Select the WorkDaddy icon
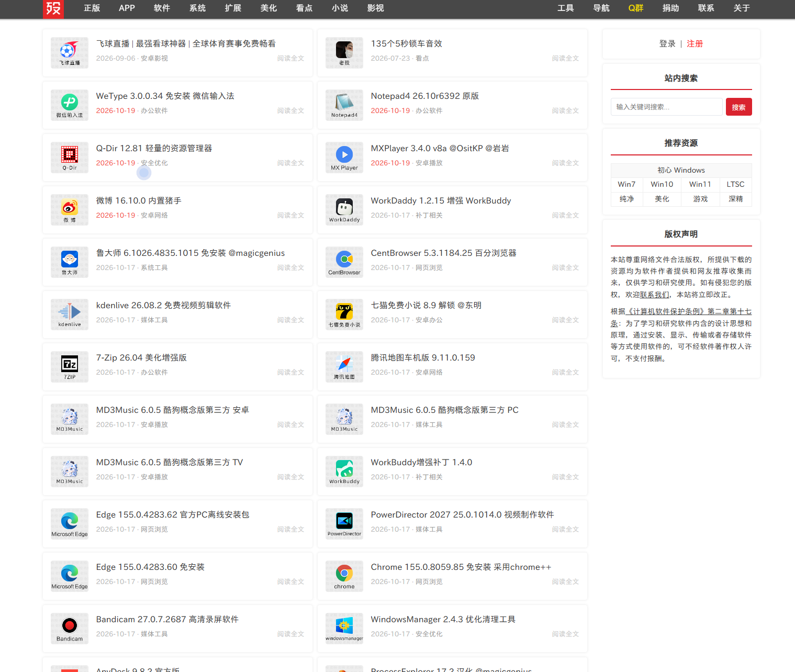This screenshot has height=672, width=795. click(x=344, y=210)
